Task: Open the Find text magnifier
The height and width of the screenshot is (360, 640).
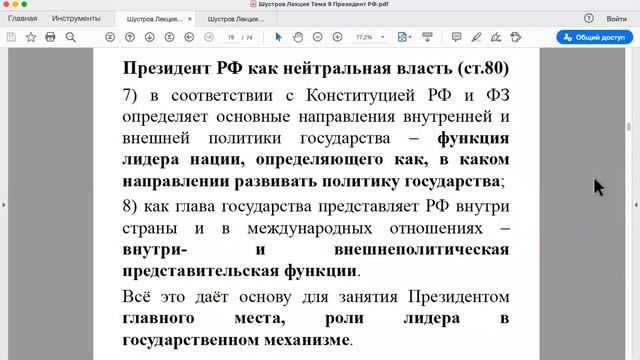Action: (x=71, y=37)
